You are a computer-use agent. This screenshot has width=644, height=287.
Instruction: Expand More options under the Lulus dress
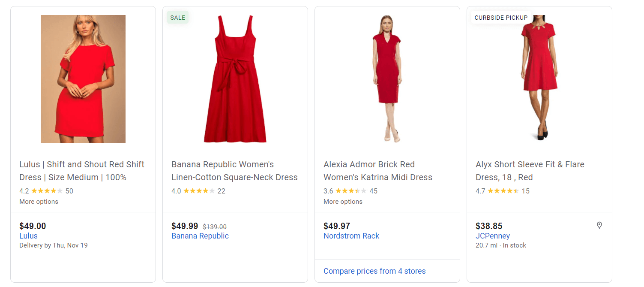[x=39, y=202]
